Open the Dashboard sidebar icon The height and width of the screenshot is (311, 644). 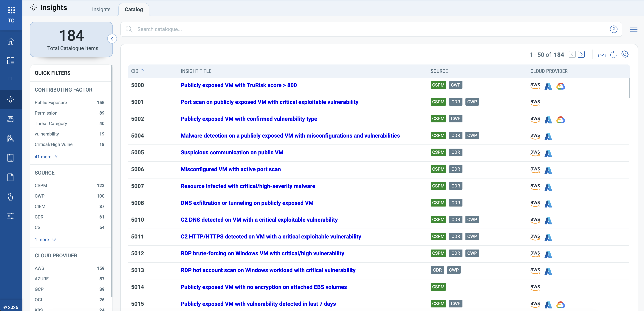click(x=10, y=61)
